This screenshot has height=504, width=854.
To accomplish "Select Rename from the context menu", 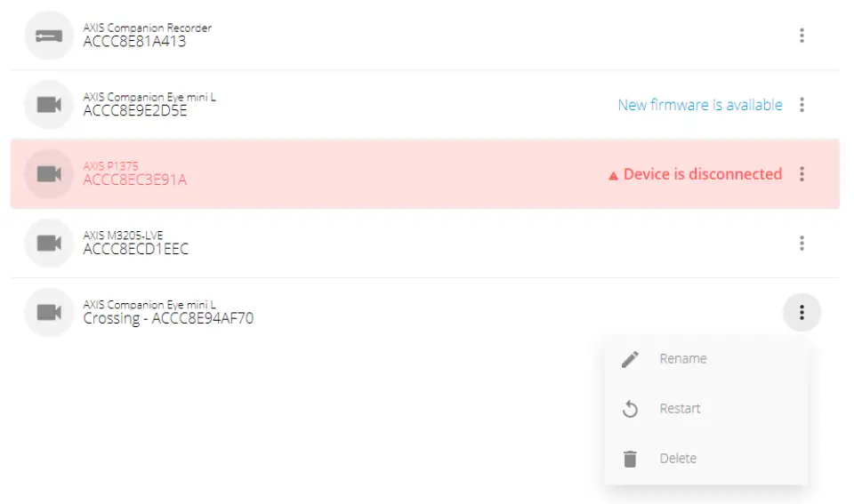I will [x=683, y=359].
